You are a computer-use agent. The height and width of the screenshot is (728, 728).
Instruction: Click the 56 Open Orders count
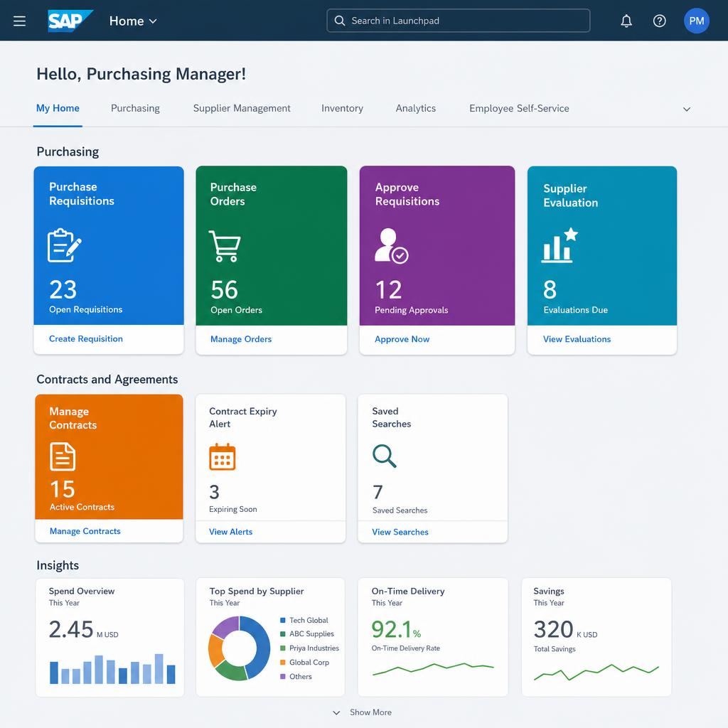[224, 290]
